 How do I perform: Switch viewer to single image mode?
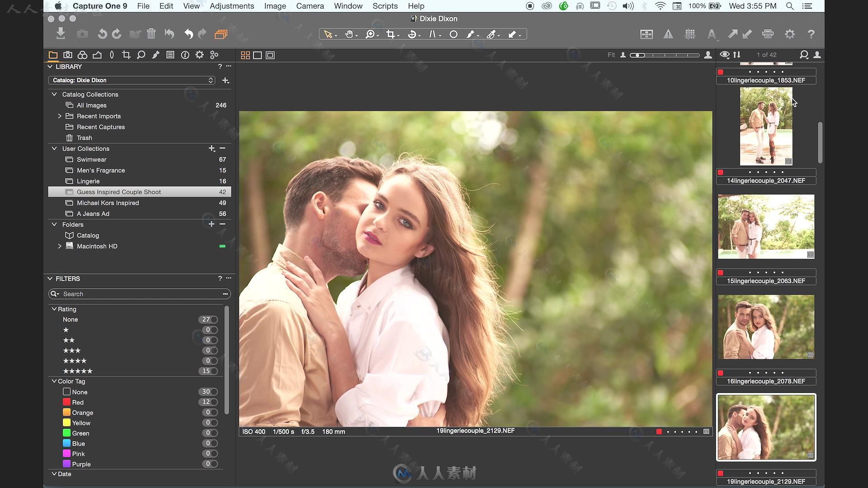[x=258, y=55]
